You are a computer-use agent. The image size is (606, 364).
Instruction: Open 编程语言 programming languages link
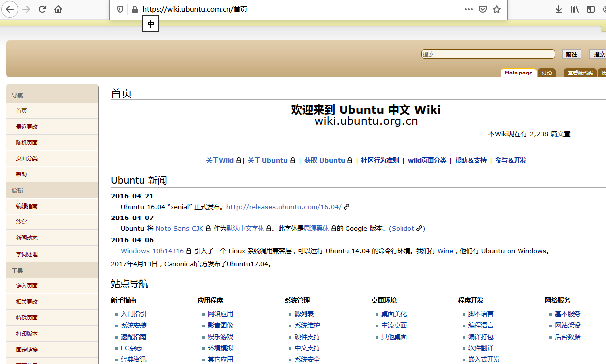coord(481,325)
